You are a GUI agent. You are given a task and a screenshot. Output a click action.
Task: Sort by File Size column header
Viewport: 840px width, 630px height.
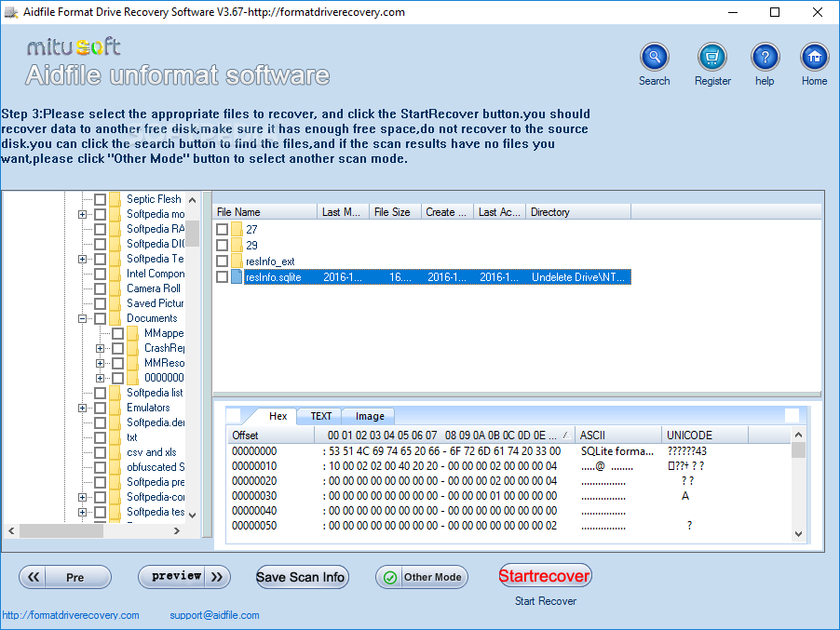[x=396, y=212]
